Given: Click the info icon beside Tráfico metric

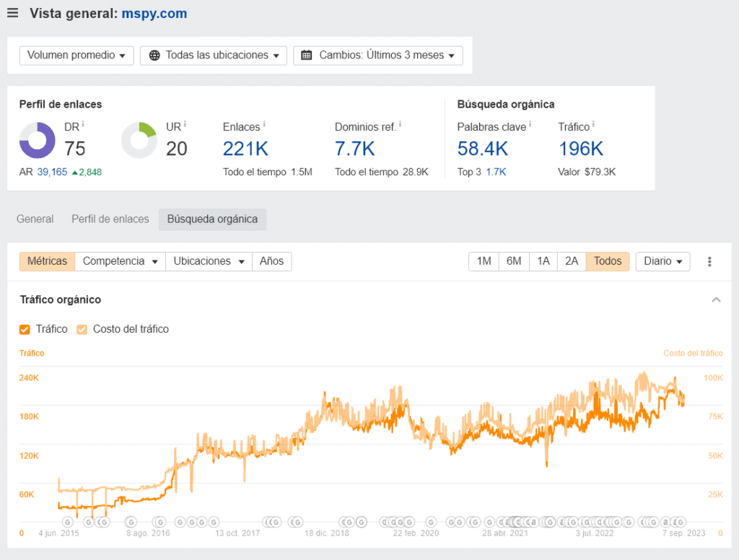Looking at the screenshot, I should point(593,124).
